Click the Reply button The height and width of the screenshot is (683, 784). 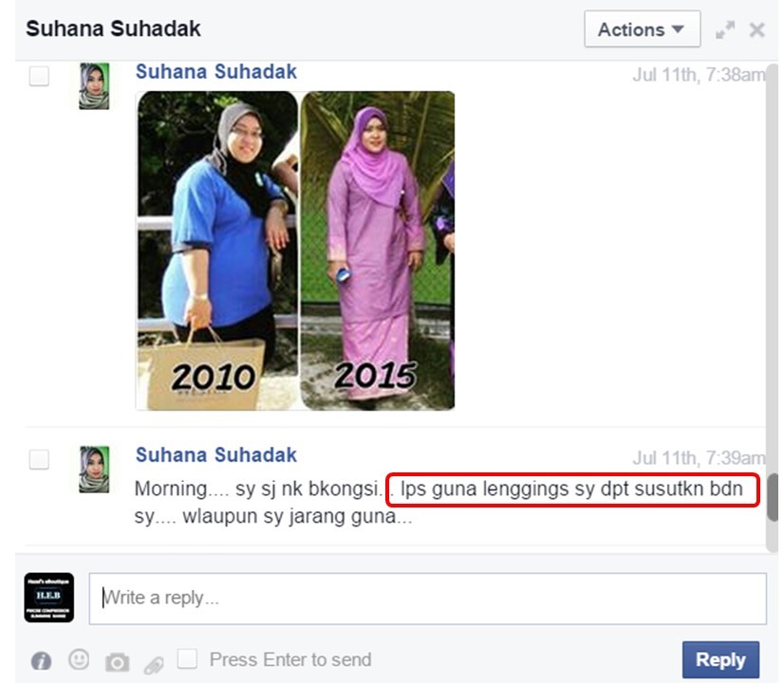click(x=720, y=659)
